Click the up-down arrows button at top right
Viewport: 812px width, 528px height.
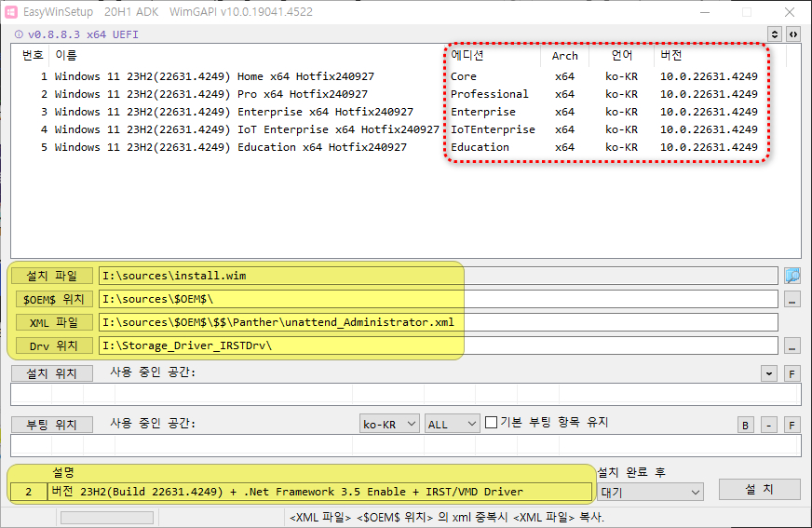774,34
